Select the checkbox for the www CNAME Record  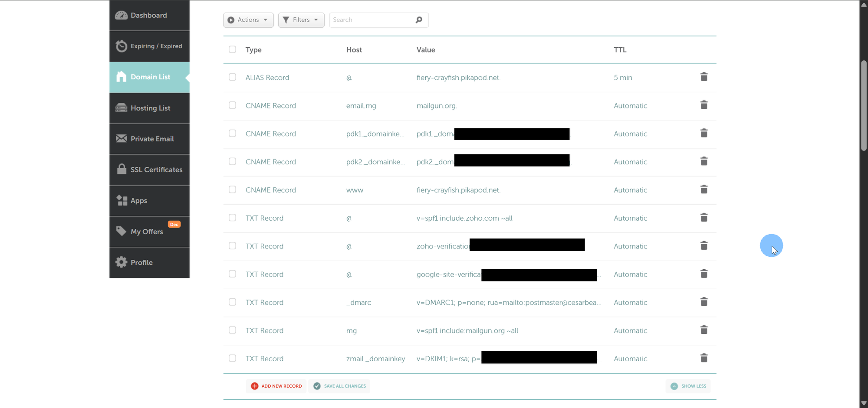tap(232, 189)
